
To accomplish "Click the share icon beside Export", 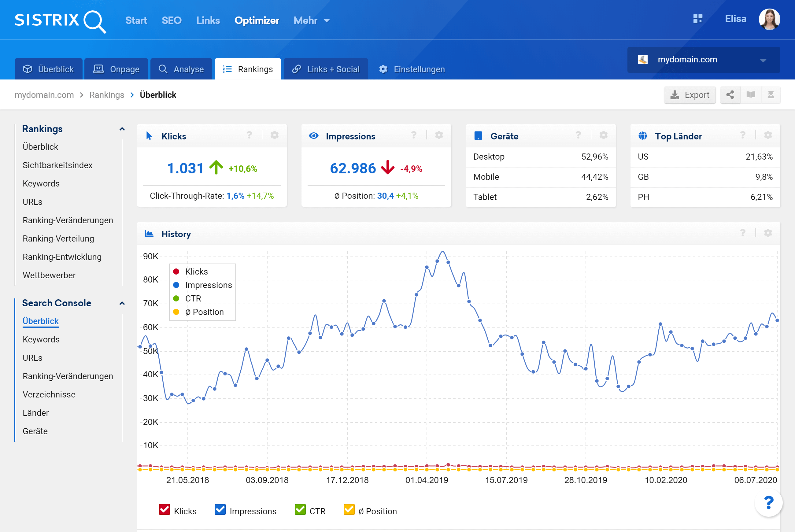I will coord(730,95).
